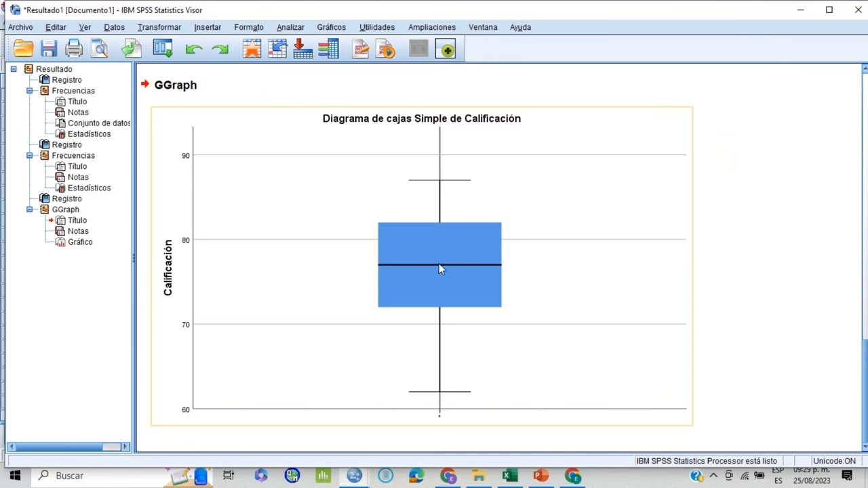
Task: Click the Designate Window toolbar icon
Action: click(x=418, y=48)
